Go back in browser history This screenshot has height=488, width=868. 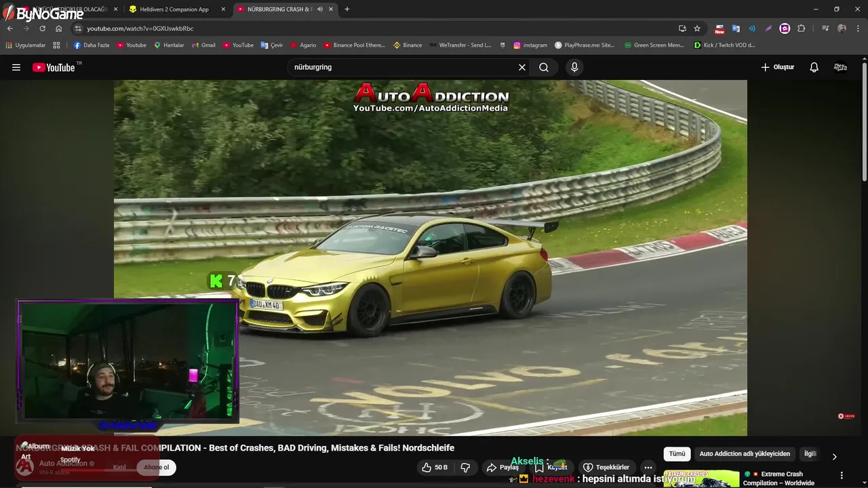pyautogui.click(x=10, y=28)
